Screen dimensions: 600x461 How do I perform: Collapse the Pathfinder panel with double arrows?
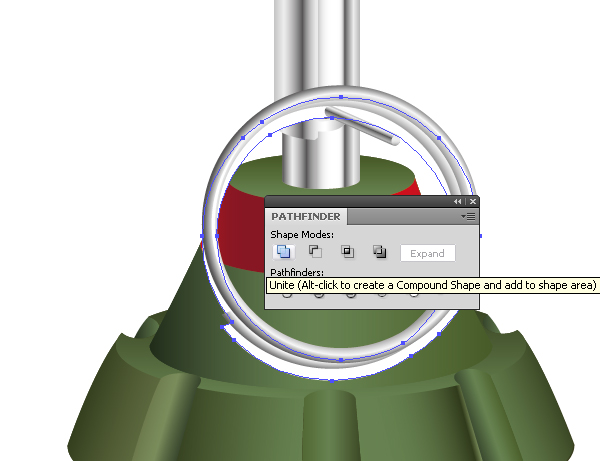[457, 202]
